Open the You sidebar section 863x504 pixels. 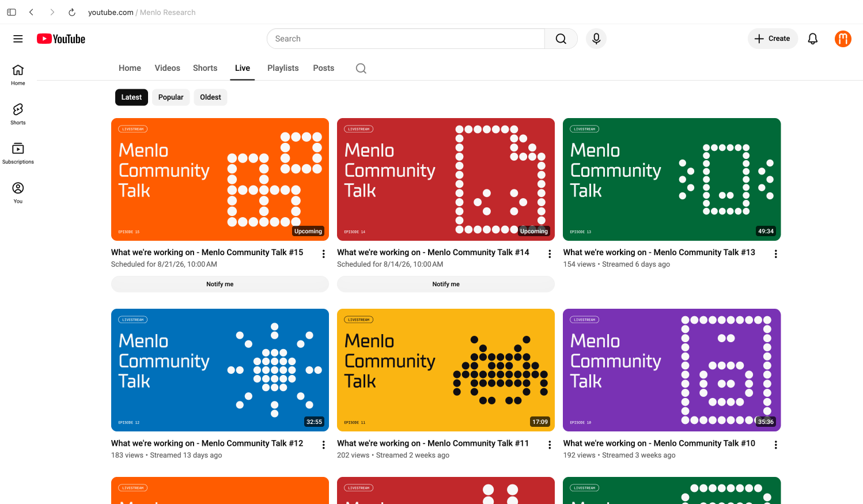(18, 193)
